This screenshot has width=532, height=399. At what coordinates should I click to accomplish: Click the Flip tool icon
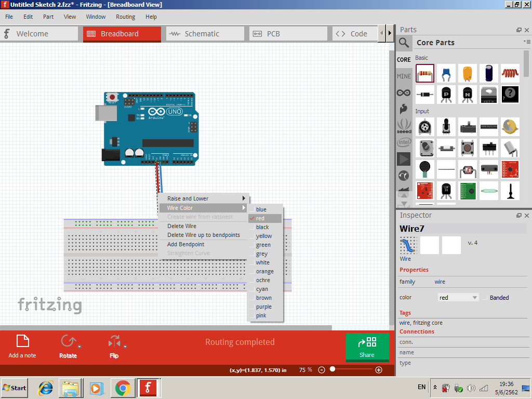point(114,341)
